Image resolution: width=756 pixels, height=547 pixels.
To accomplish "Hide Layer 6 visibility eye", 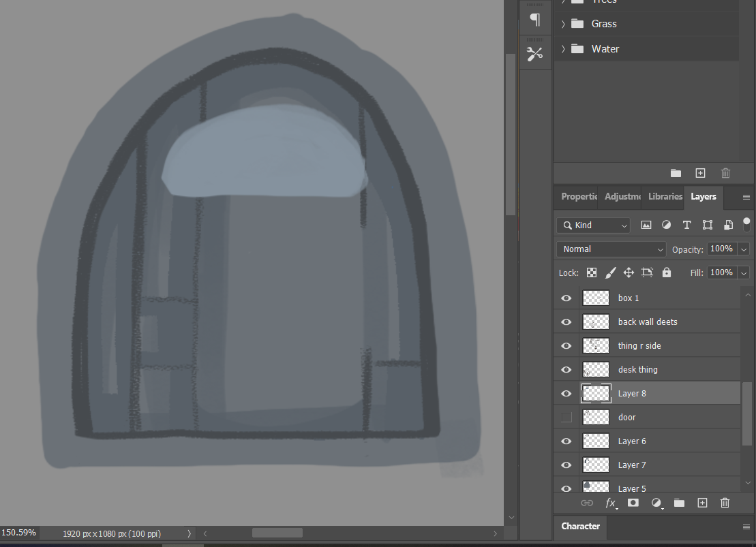I will point(566,441).
